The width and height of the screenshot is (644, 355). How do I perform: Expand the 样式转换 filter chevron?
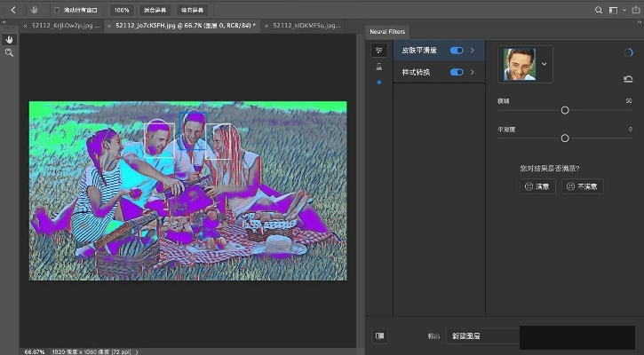coord(472,72)
